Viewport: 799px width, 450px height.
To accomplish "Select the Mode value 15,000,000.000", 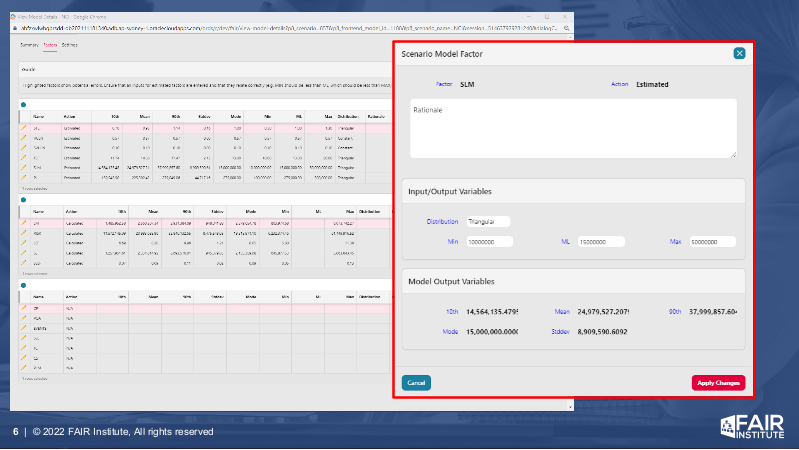I will point(492,332).
